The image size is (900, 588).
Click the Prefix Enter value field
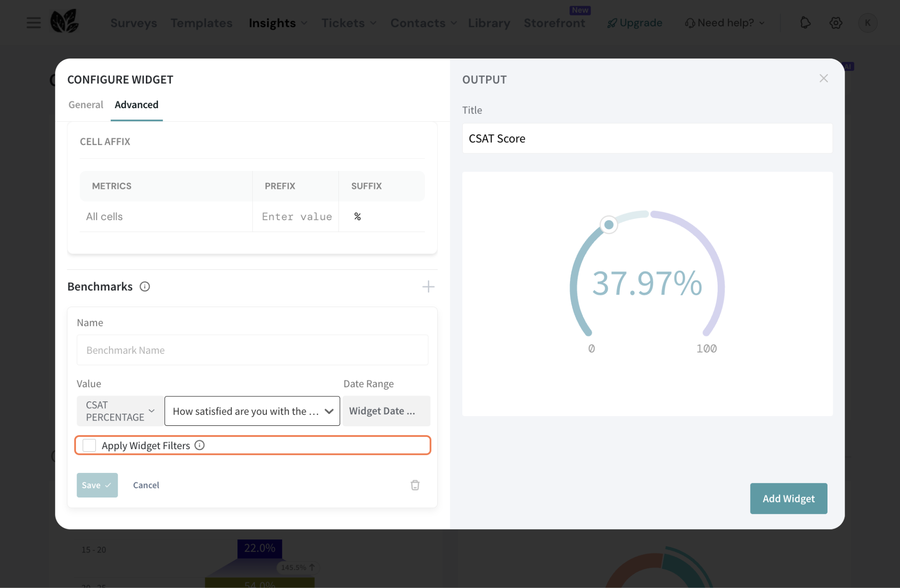(x=296, y=217)
